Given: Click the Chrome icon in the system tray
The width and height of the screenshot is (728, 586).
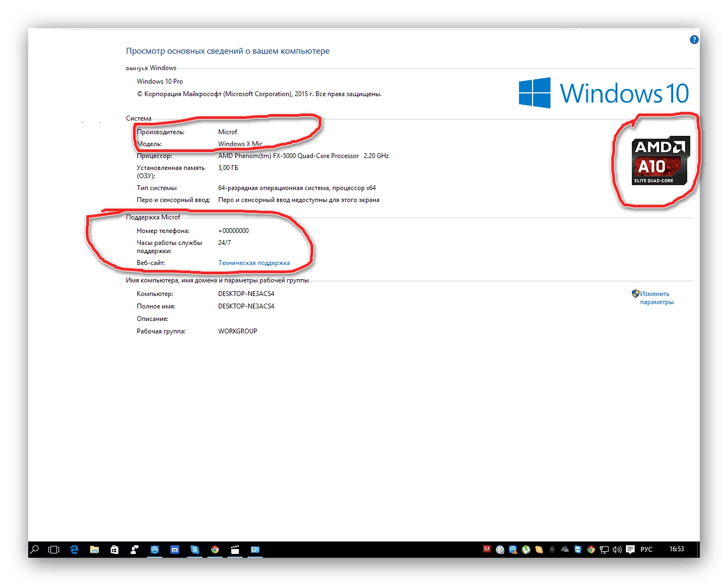Looking at the screenshot, I should [591, 550].
